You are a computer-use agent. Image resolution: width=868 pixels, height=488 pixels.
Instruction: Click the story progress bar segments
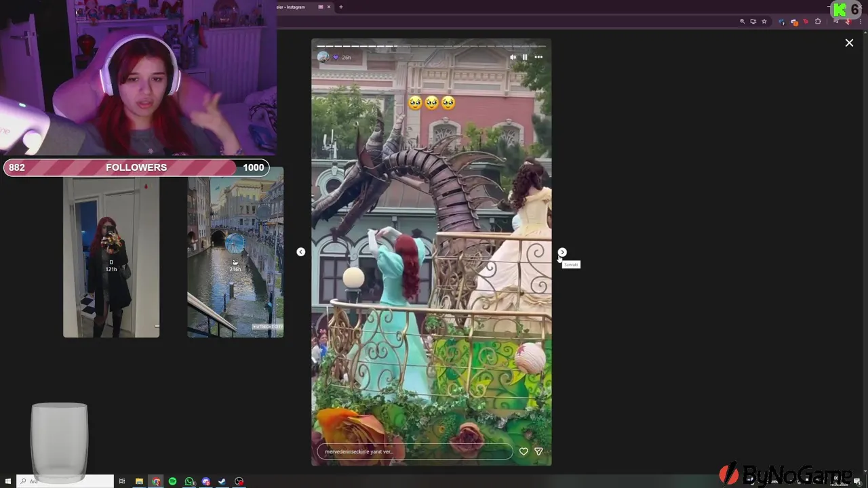pyautogui.click(x=431, y=46)
